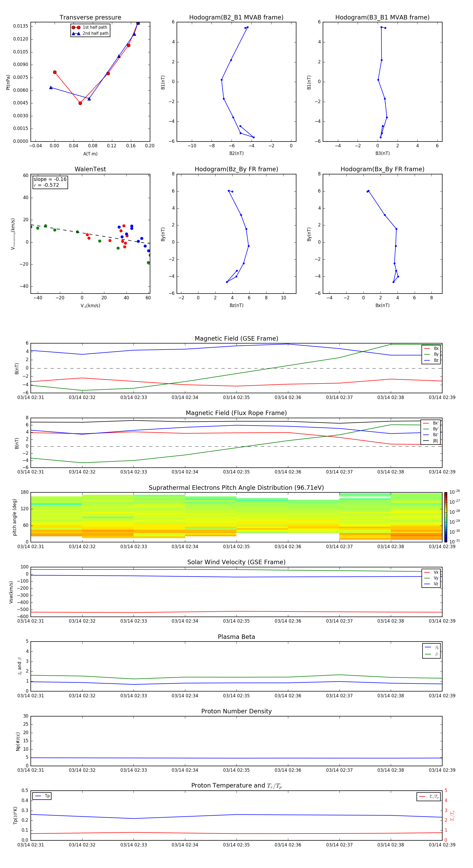Click 'Solar Wind Velocity (GSE Frame)' title
The image size is (473, 868).
coord(236,562)
